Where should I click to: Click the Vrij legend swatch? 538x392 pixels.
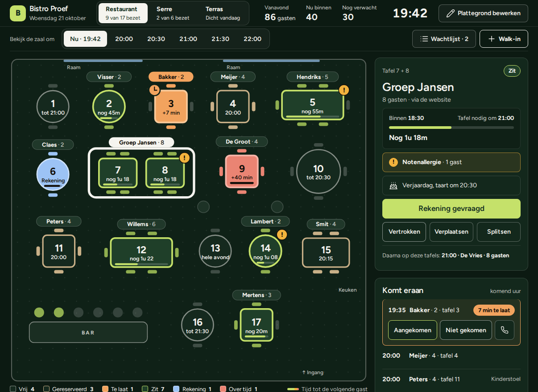13,389
